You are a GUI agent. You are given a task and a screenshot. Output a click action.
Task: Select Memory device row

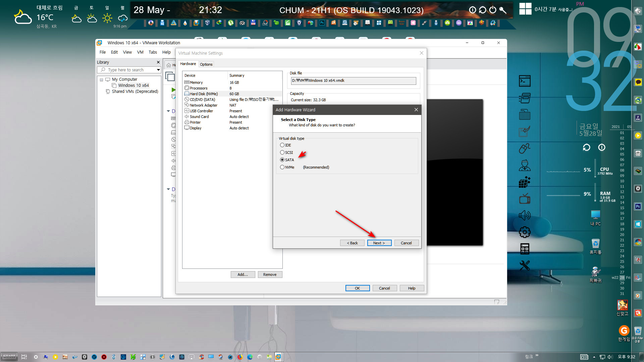[x=232, y=82]
